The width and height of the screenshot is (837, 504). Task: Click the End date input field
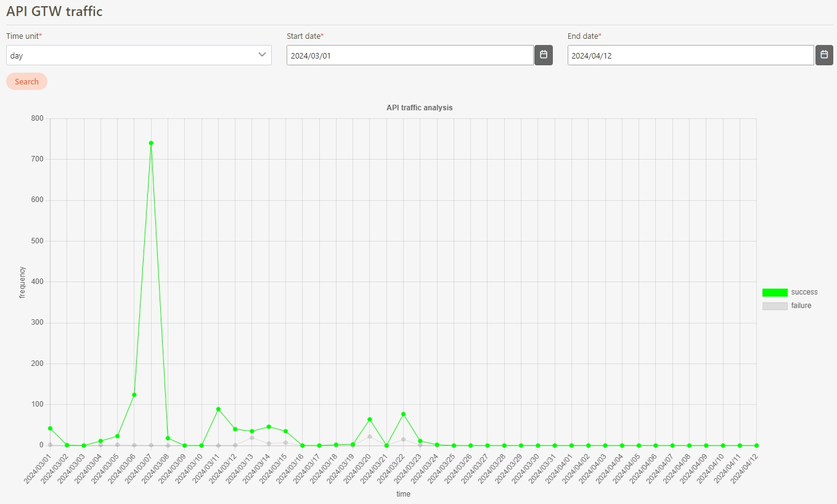(x=690, y=55)
